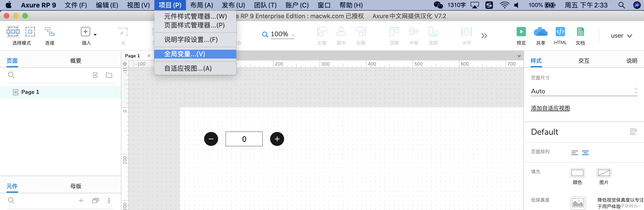Distribute horizontally (水平) icon

pyautogui.click(x=467, y=32)
